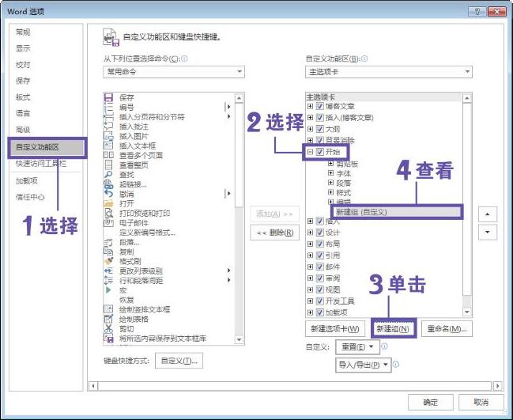Toggle the 邮件 tab checkbox
This screenshot has height=420, width=513.
319,267
